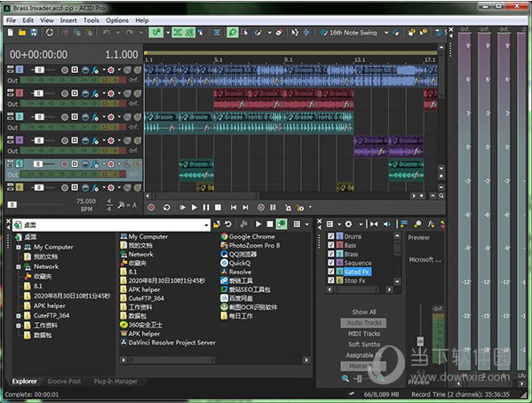Click the Record button in transport

(x=151, y=207)
